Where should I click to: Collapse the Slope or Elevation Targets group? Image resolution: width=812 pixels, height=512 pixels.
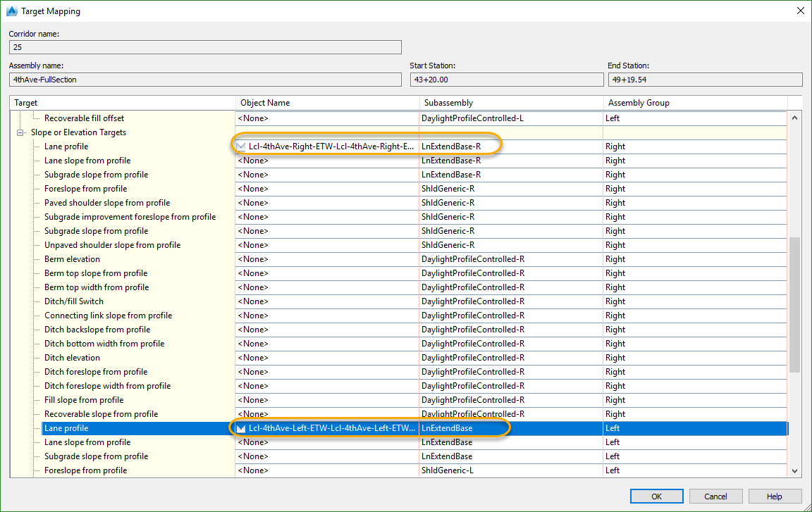21,132
